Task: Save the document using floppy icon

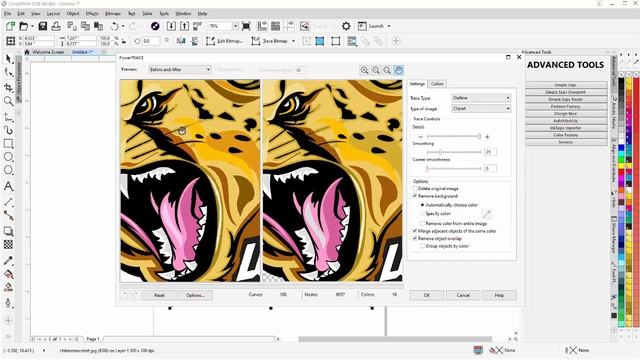Action: (x=42, y=26)
